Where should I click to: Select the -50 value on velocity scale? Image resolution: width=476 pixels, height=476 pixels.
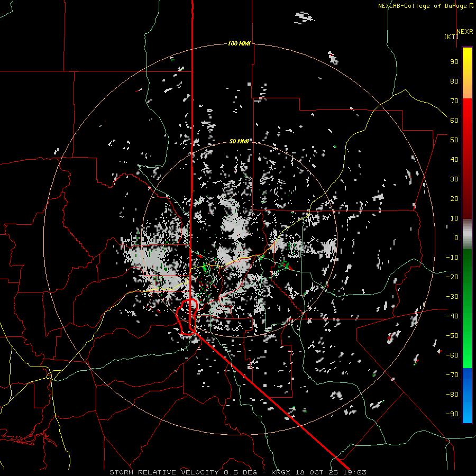click(452, 336)
